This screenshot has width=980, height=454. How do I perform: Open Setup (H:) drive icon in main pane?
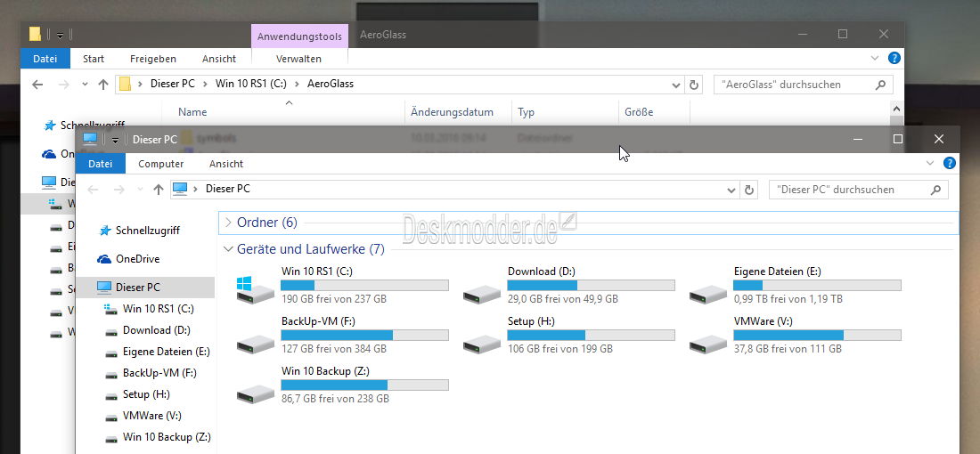pos(482,344)
